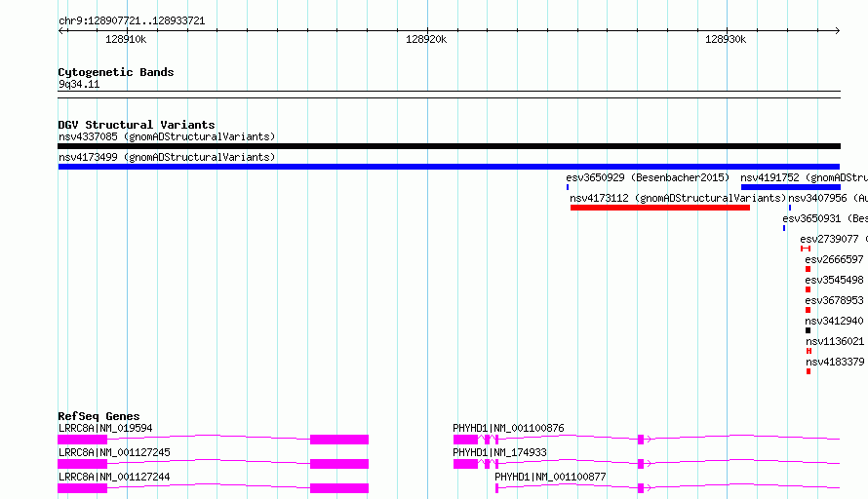
Task: Click the second large exon of LRRC8A NM_001127245
Action: point(339,464)
